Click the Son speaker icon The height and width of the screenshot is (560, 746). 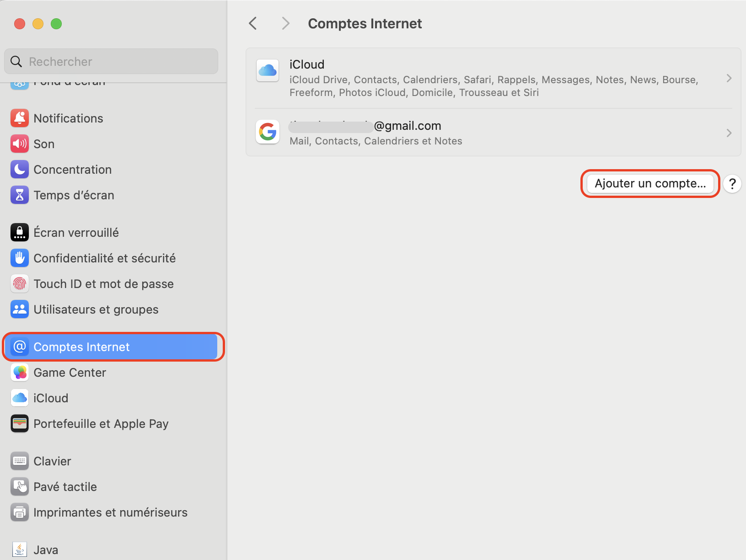click(20, 144)
